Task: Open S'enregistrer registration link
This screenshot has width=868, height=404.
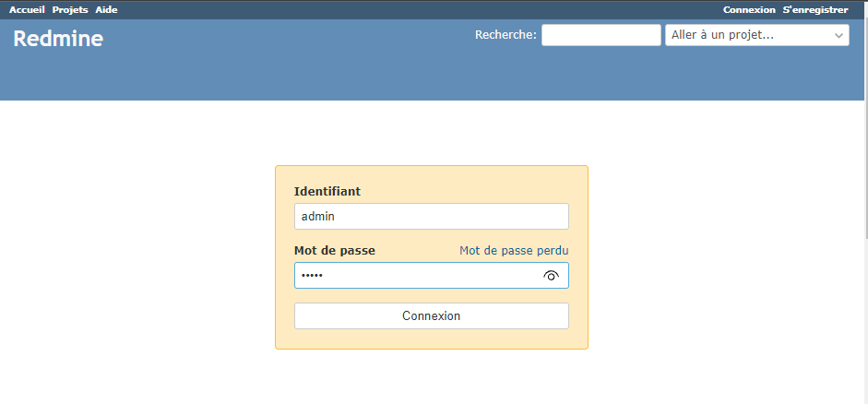Action: pos(815,10)
